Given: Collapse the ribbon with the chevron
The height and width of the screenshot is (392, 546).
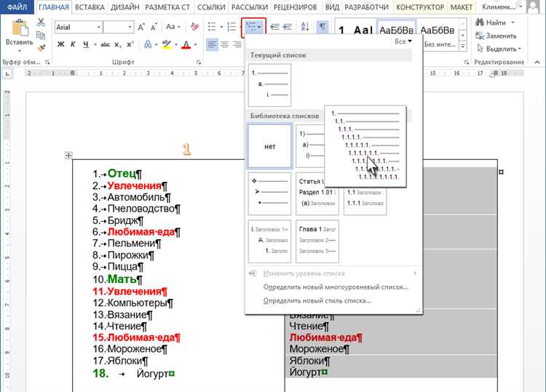Looking at the screenshot, I should (537, 63).
